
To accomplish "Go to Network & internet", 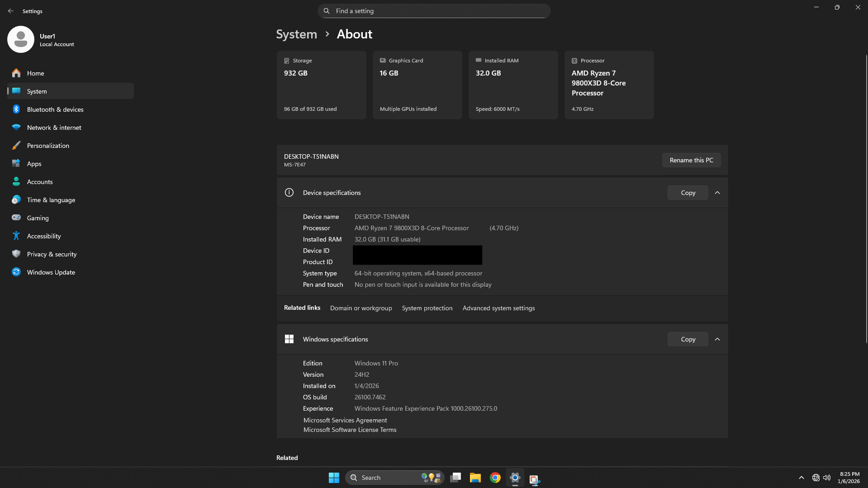I will (71, 127).
